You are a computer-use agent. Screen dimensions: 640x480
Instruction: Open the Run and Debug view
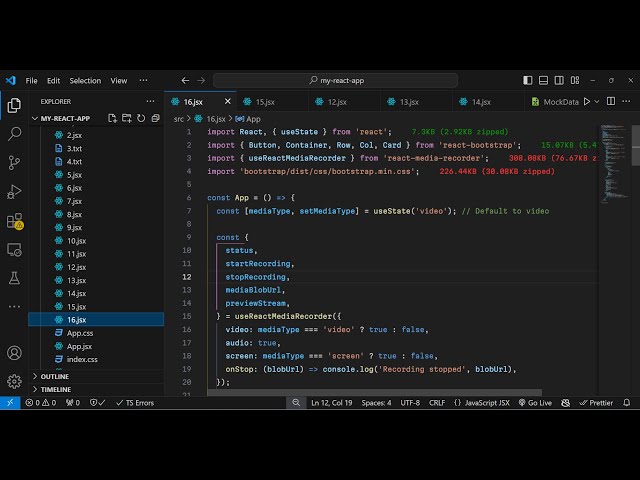pyautogui.click(x=14, y=191)
